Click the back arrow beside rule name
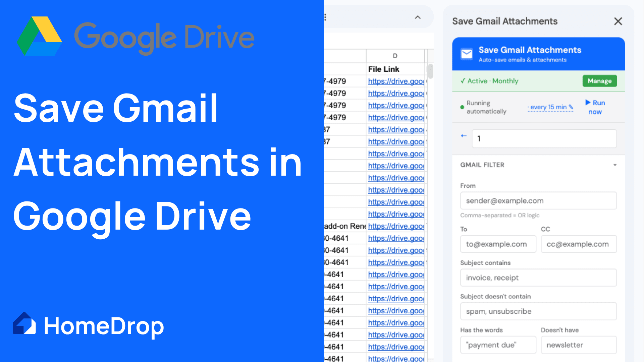Screen dimensions: 644x362 [464, 136]
